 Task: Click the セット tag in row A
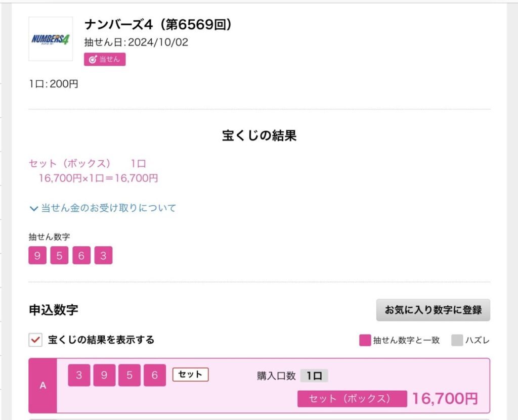(190, 375)
